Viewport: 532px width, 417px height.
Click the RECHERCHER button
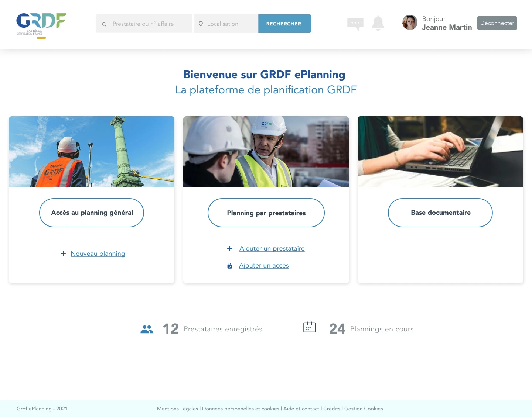pos(284,24)
